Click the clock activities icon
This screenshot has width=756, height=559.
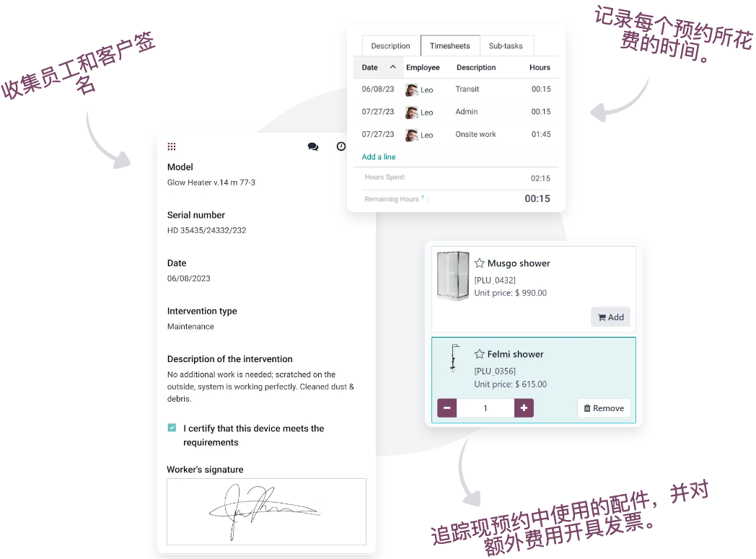pos(341,146)
